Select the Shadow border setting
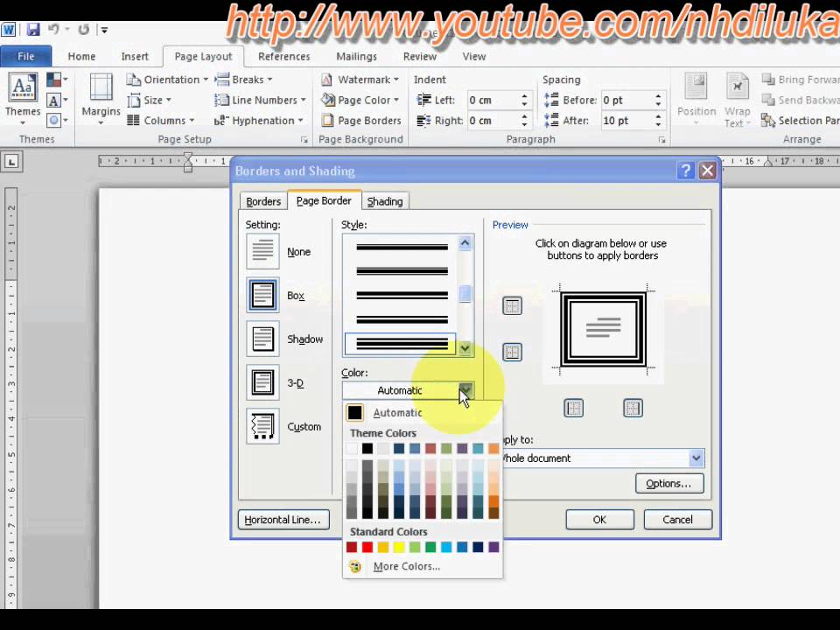Viewport: 840px width, 630px height. click(262, 339)
